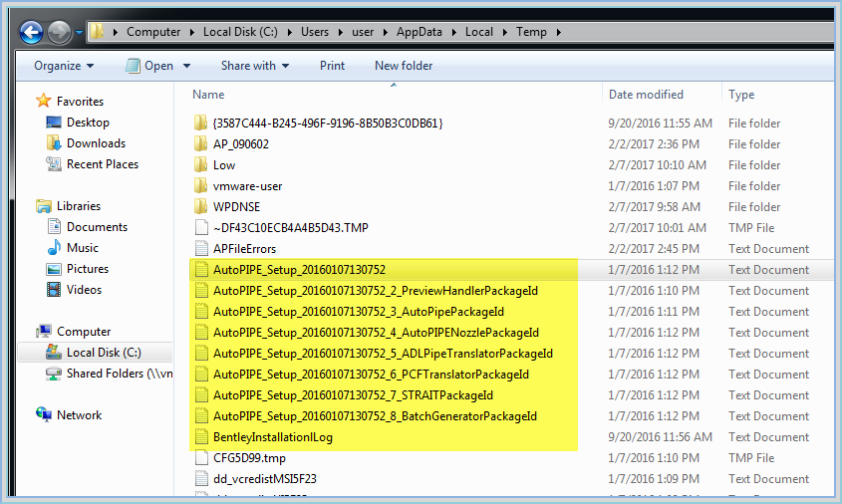This screenshot has width=842, height=504.
Task: Click the Music note icon
Action: (x=54, y=247)
